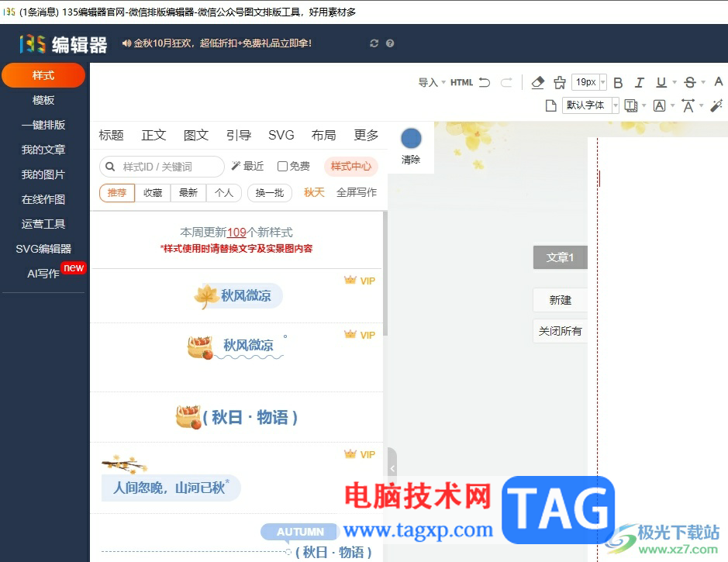The image size is (728, 562).
Task: Open SVG编辑器 in the sidebar
Action: click(x=43, y=249)
